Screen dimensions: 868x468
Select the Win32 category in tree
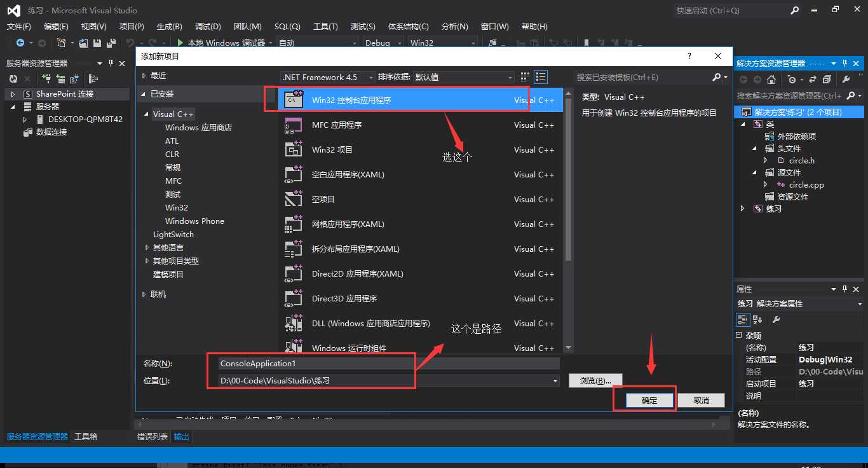177,208
